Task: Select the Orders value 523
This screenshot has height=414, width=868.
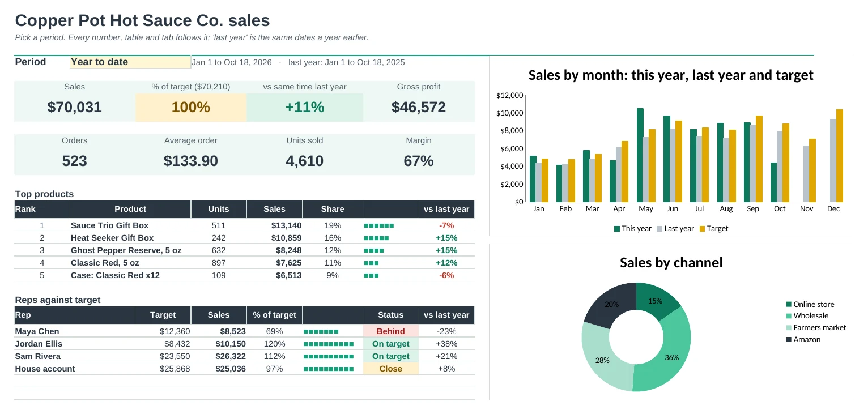Action: click(75, 161)
